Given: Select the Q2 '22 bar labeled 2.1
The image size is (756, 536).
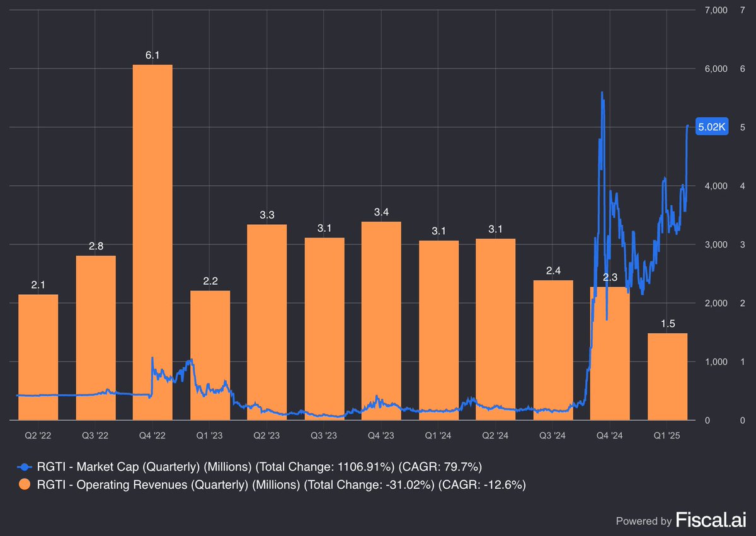Looking at the screenshot, I should [38, 357].
